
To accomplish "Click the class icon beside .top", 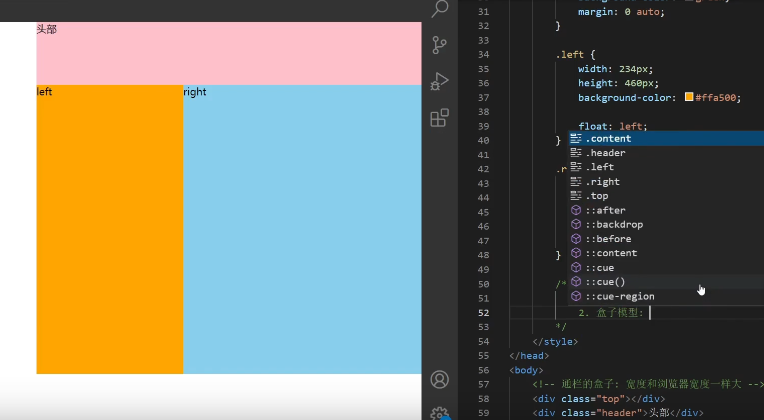I will coord(576,196).
